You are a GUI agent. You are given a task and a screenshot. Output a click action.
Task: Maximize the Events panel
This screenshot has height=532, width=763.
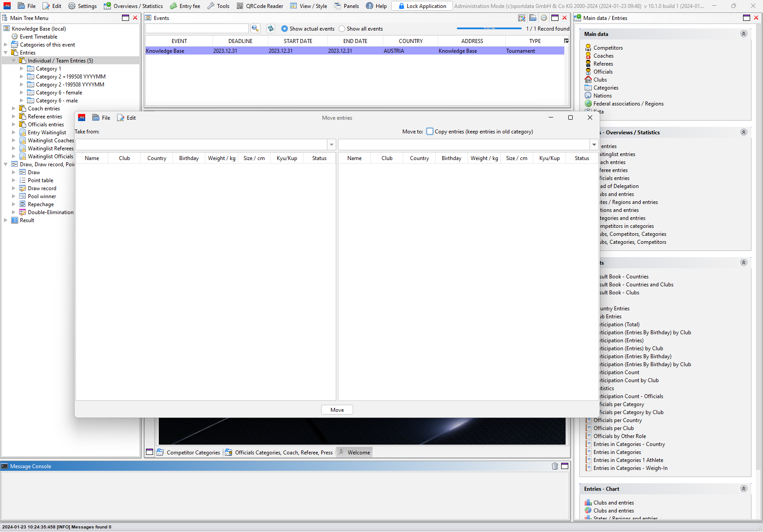click(x=555, y=18)
